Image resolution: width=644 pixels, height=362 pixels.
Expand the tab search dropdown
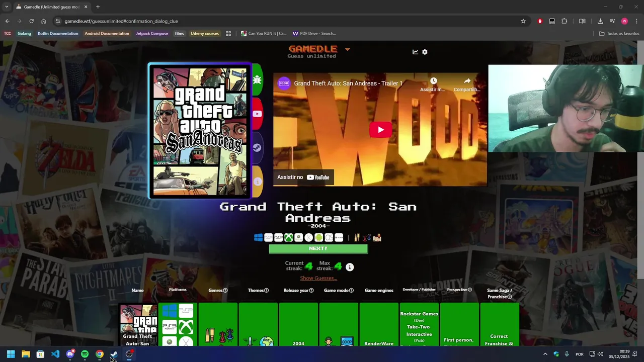point(7,7)
